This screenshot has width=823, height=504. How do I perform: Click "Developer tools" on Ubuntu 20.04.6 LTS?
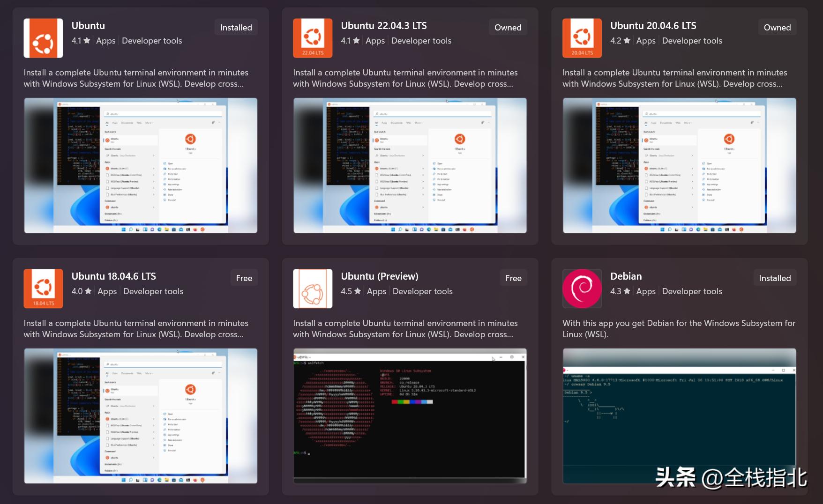tap(692, 41)
